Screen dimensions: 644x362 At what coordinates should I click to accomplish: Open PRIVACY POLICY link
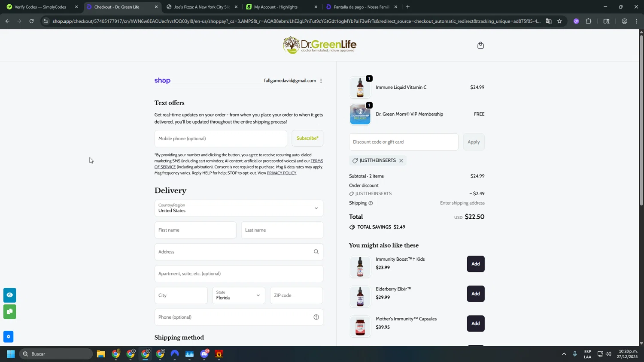click(x=282, y=173)
